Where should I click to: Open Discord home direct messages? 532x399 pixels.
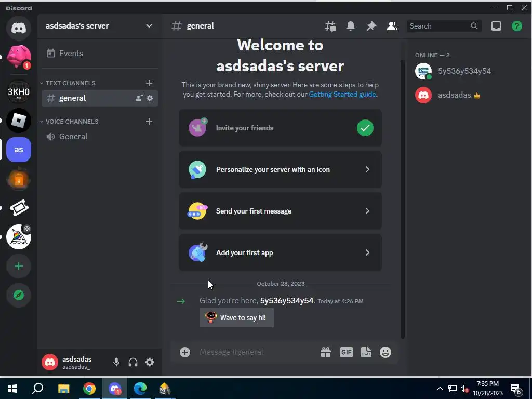(x=19, y=28)
